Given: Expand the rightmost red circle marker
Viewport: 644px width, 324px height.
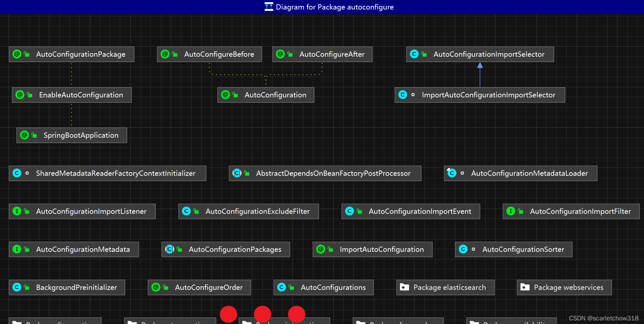Looking at the screenshot, I should coord(297,314).
